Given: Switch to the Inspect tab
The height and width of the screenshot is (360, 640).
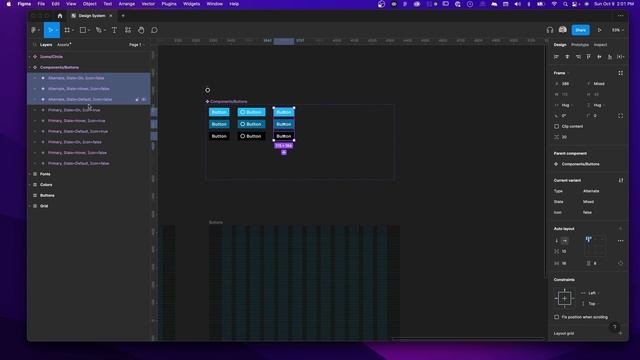Looking at the screenshot, I should coord(600,45).
